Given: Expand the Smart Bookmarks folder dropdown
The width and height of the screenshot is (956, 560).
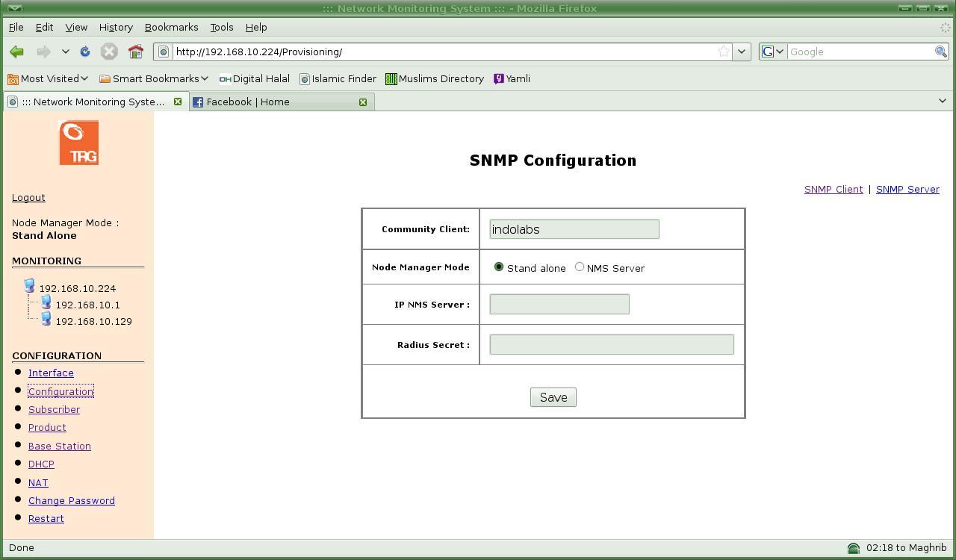Looking at the screenshot, I should pos(154,78).
